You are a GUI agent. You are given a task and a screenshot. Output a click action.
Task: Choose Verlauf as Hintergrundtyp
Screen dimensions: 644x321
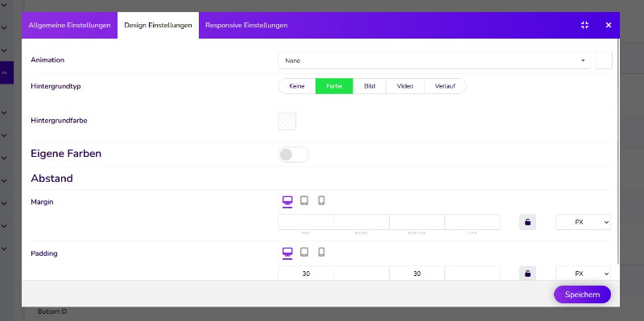point(445,86)
